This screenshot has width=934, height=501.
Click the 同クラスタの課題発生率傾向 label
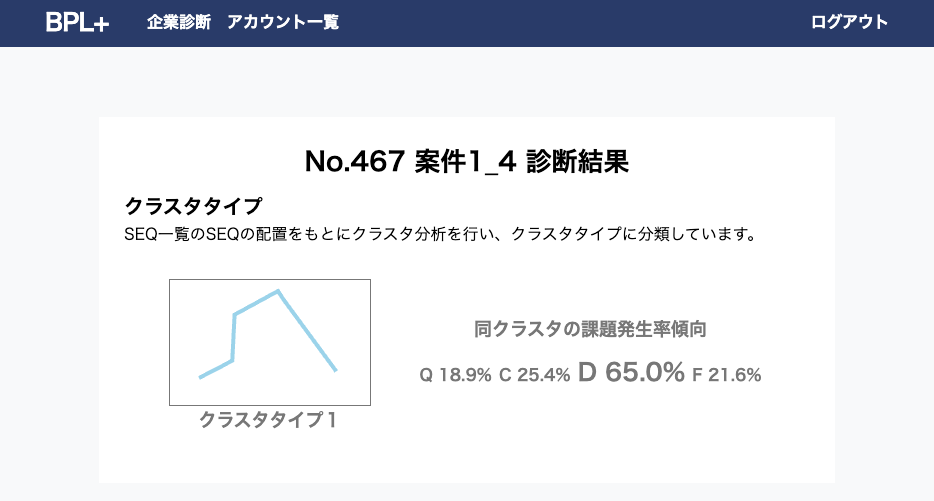pyautogui.click(x=591, y=328)
